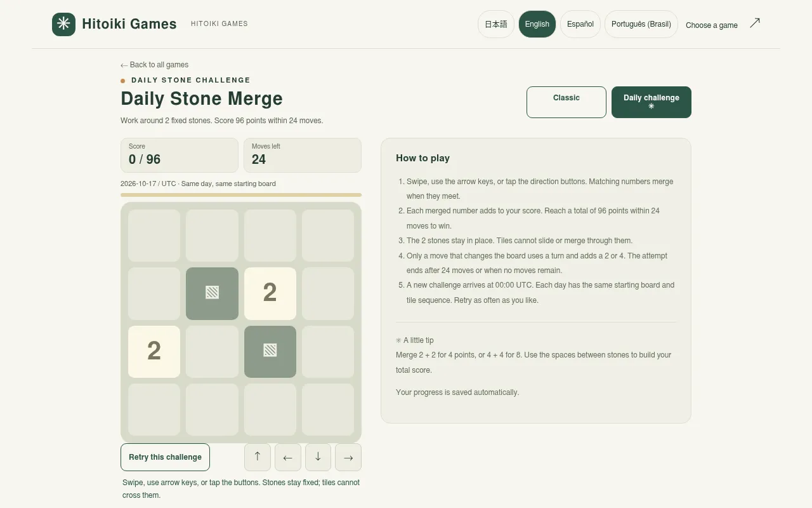The width and height of the screenshot is (812, 508).
Task: Click the 2026-10-17 UTC date line
Action: tap(198, 184)
